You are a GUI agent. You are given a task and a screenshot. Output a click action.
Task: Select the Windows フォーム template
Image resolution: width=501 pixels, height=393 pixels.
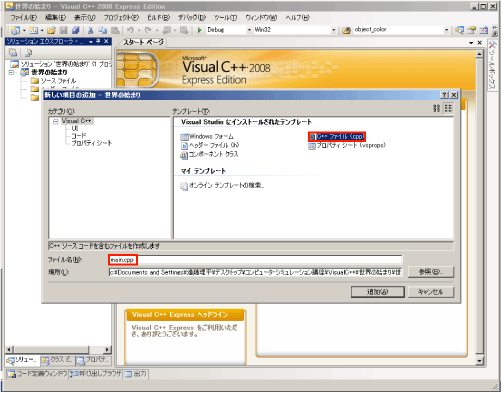207,137
